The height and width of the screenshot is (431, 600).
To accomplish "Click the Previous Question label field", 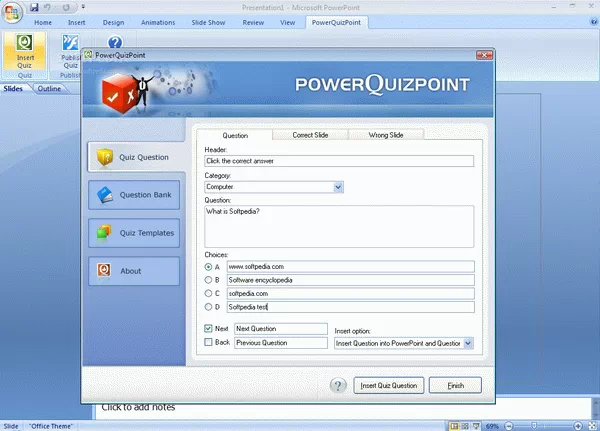I will pyautogui.click(x=281, y=343).
